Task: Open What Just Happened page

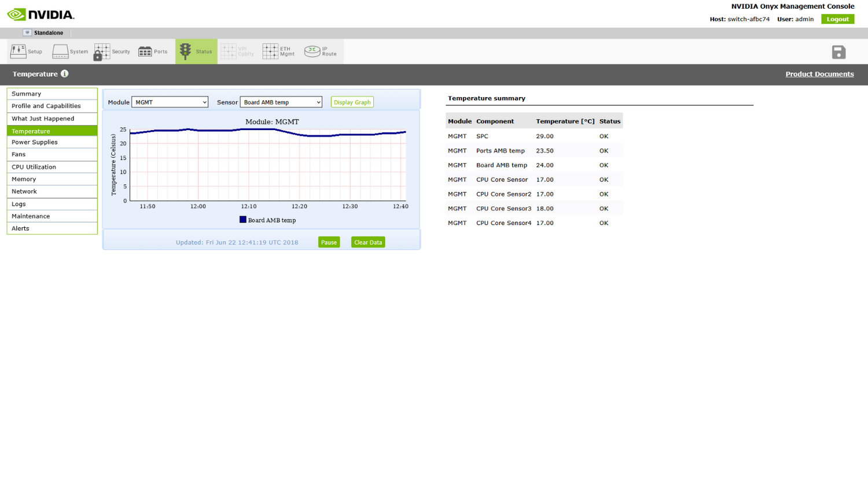Action: tap(52, 119)
